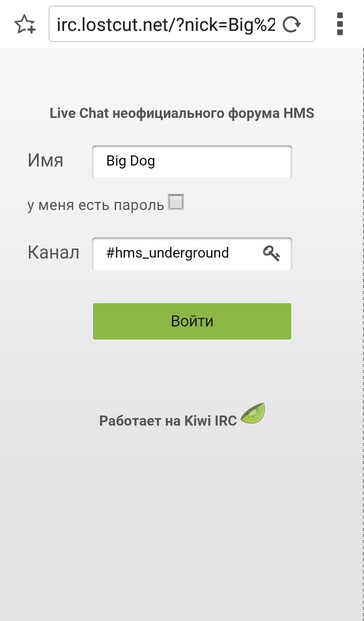The image size is (364, 621).
Task: Click the "Работает на Kiwi IRC" text
Action: 168,421
